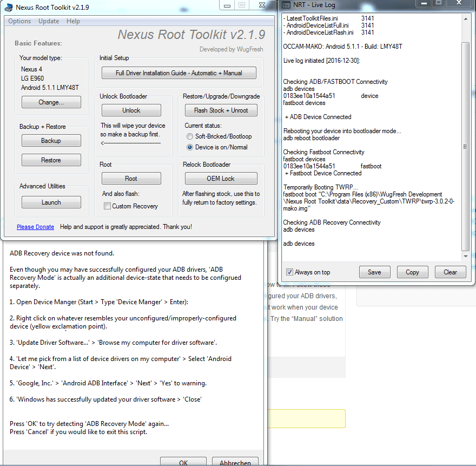Clear the live log
The height and width of the screenshot is (466, 476).
coord(450,272)
